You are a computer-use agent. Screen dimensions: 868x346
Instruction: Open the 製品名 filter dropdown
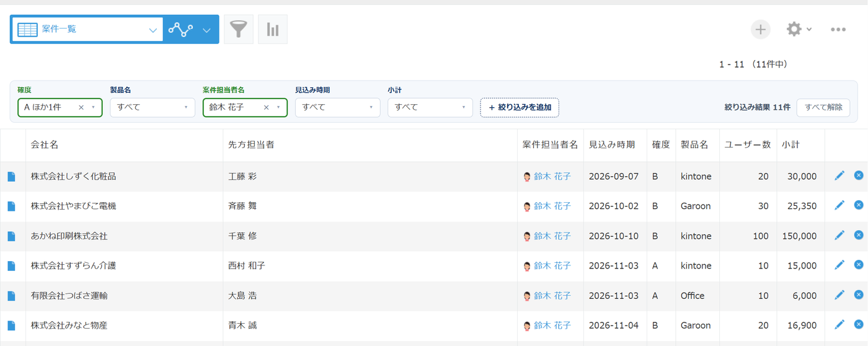(153, 107)
